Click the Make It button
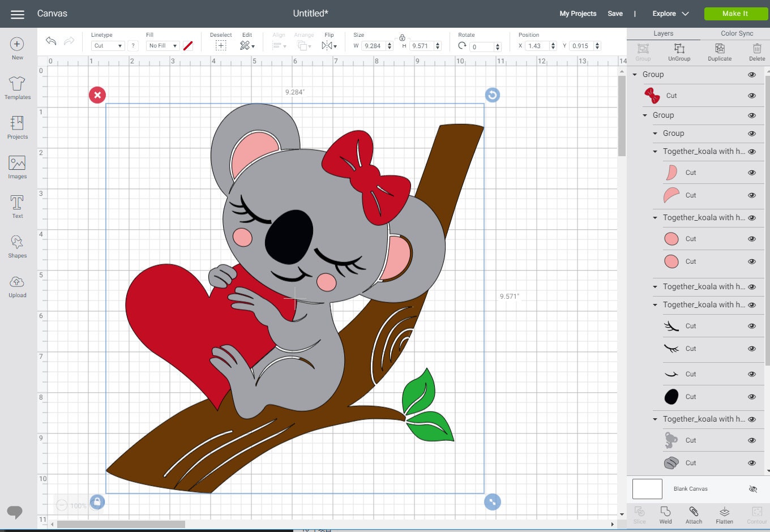The image size is (770, 532). click(735, 14)
